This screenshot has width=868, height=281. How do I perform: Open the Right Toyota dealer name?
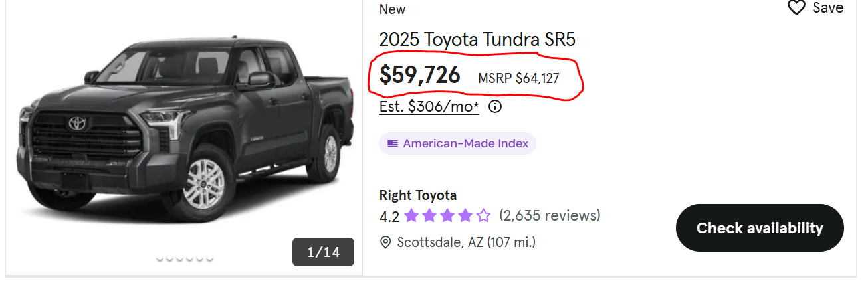(418, 195)
